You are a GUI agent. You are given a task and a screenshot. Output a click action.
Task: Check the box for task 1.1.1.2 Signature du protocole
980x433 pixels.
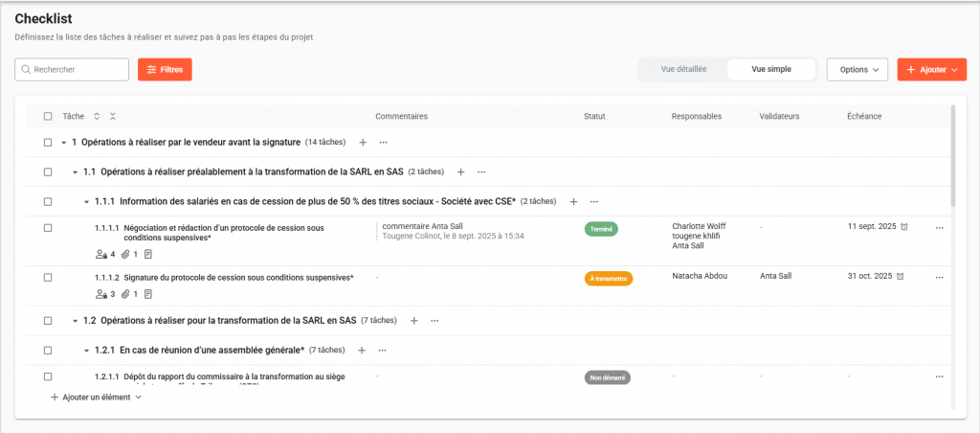point(48,277)
